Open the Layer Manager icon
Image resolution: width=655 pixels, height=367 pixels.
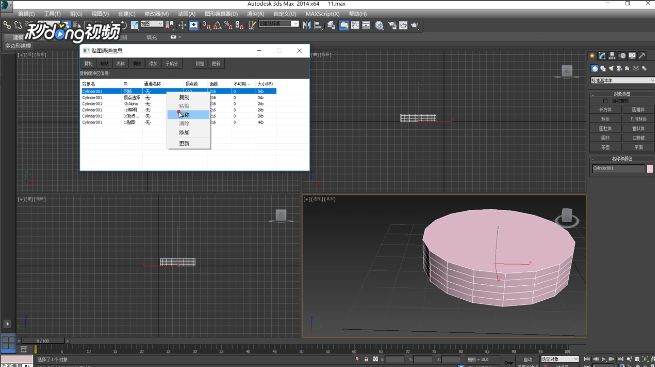pyautogui.click(x=331, y=25)
